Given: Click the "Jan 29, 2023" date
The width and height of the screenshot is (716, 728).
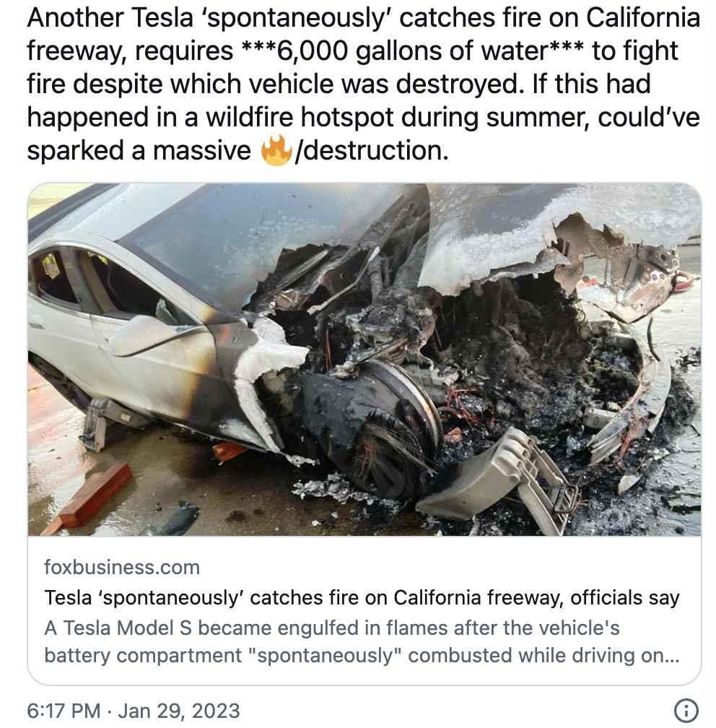Looking at the screenshot, I should 179,711.
